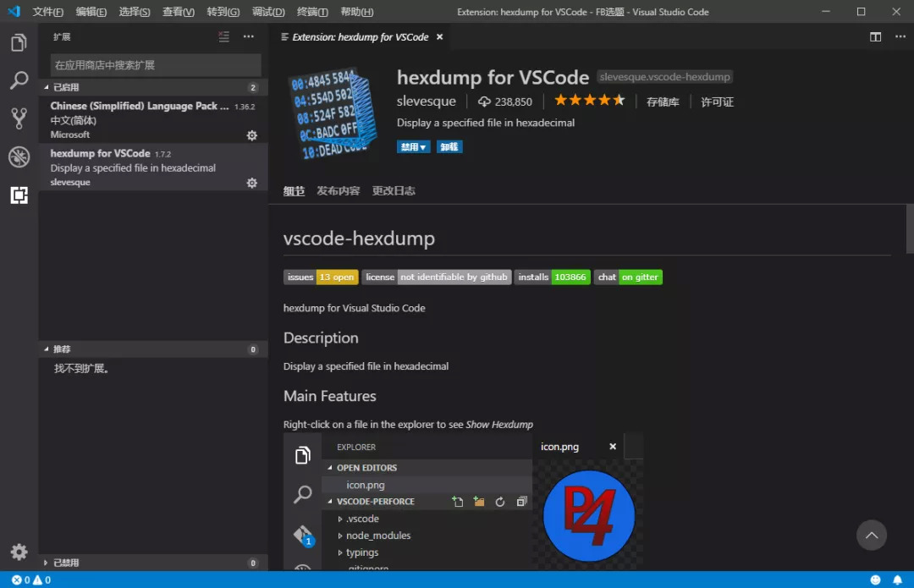Open the 调试(D) menu
Image resolution: width=914 pixels, height=588 pixels.
pos(268,12)
